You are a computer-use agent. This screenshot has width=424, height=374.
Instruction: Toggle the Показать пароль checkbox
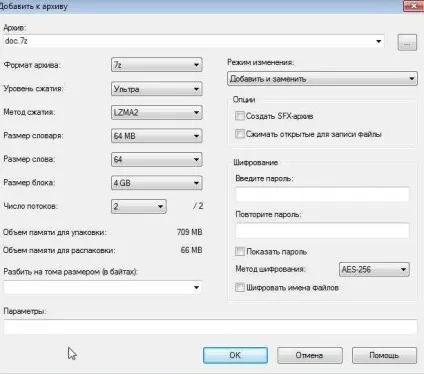240,251
